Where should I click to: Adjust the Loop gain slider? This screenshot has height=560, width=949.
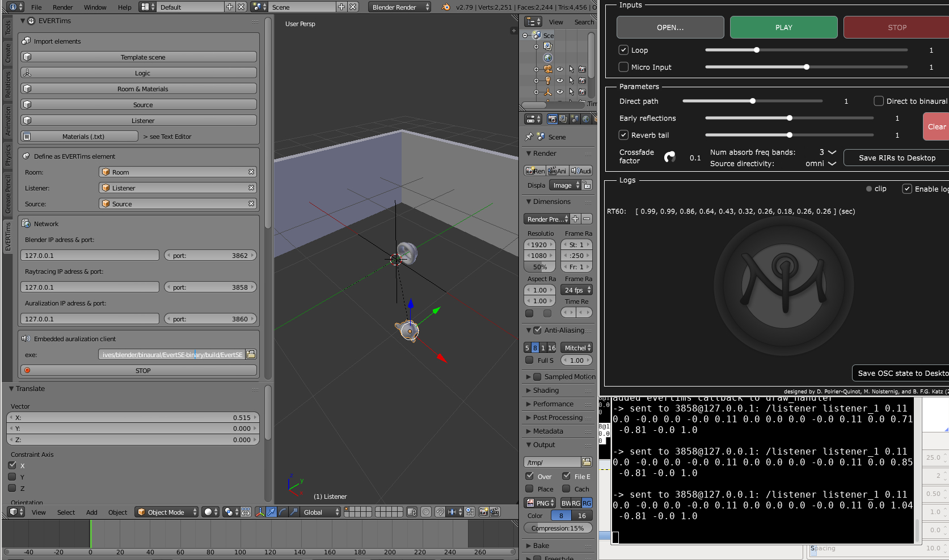coord(806,50)
